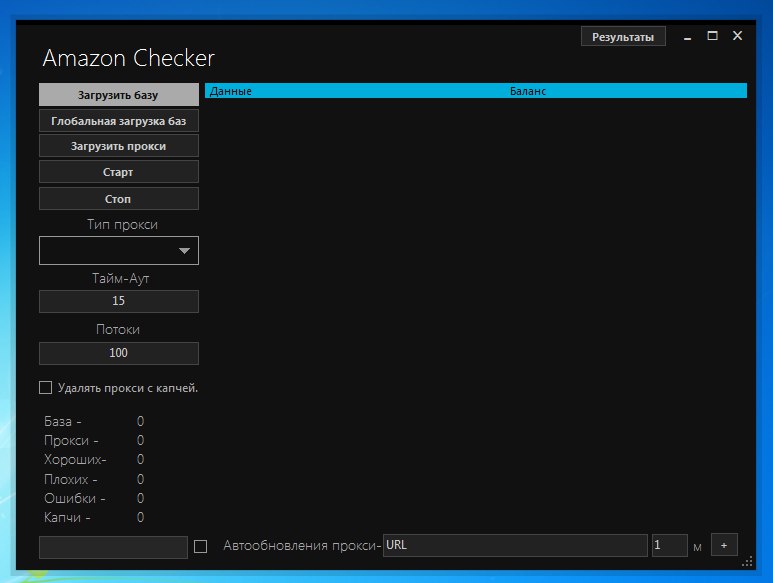Minimize the Amazon Checker window

point(687,36)
